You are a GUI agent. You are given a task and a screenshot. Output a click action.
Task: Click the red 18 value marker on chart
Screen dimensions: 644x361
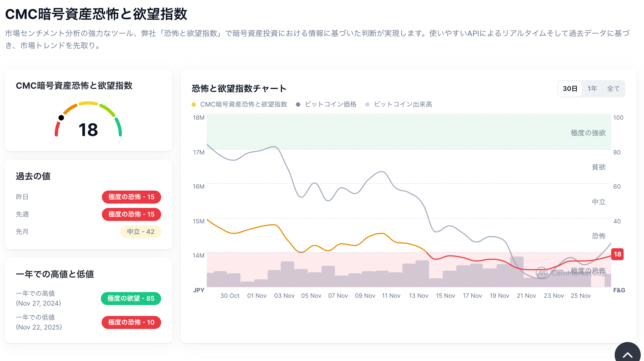pos(617,254)
